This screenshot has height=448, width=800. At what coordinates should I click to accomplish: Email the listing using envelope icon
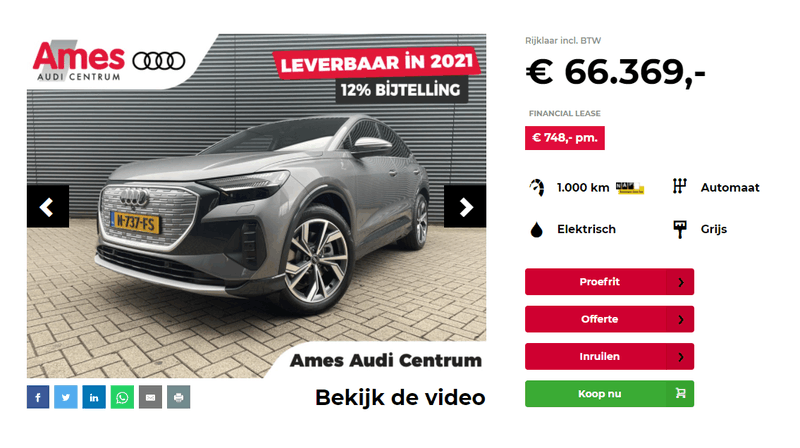pyautogui.click(x=151, y=397)
